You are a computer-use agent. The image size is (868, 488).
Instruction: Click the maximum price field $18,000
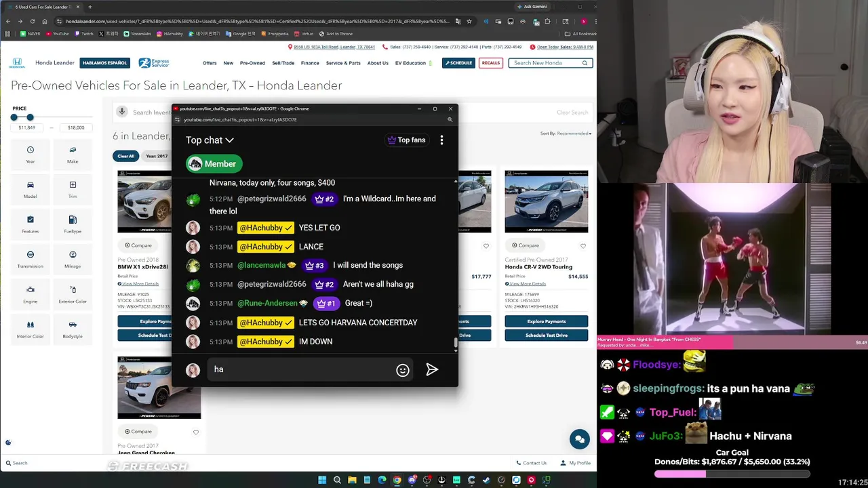76,127
